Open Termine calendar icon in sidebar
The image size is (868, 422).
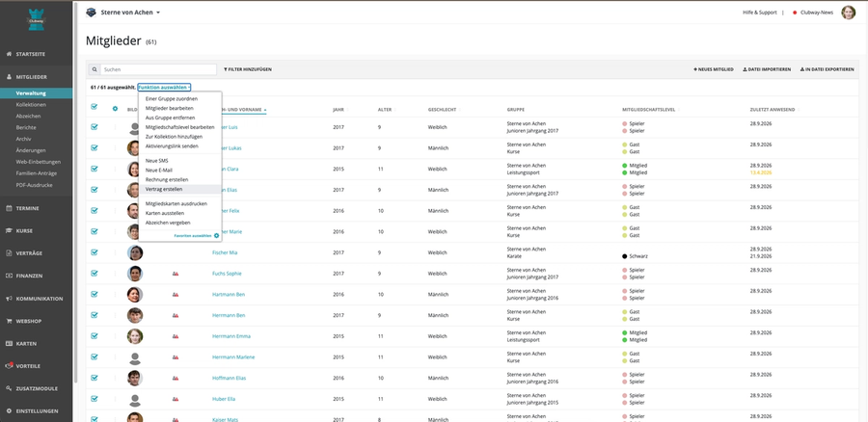coord(9,208)
